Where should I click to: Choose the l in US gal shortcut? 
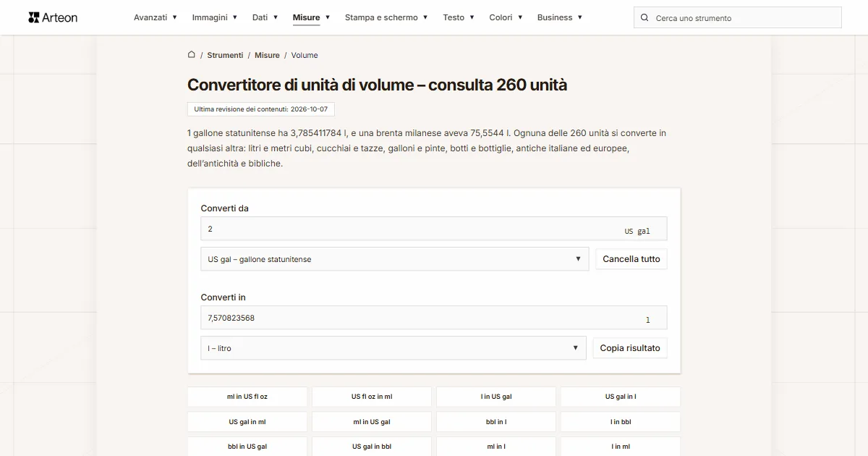(x=496, y=397)
